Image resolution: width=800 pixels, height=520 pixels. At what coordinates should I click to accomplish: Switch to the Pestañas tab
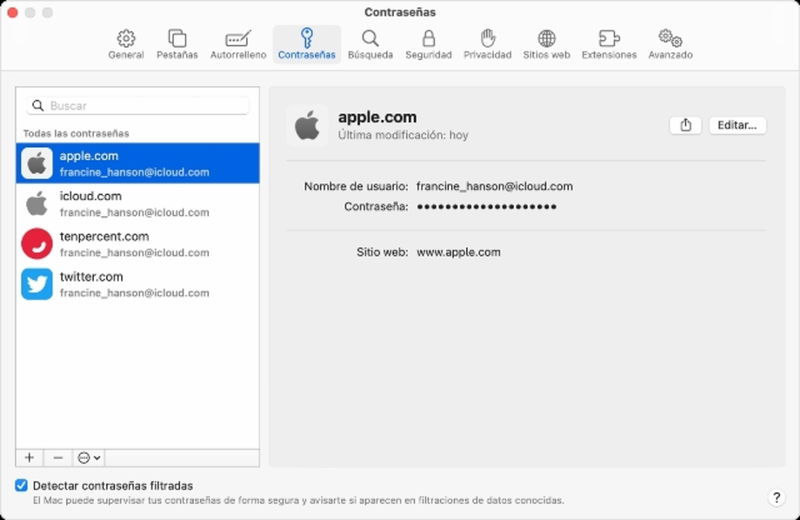click(177, 44)
